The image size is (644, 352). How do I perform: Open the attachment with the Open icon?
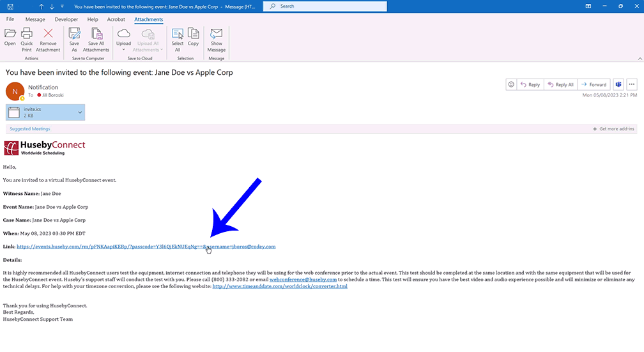coord(10,37)
